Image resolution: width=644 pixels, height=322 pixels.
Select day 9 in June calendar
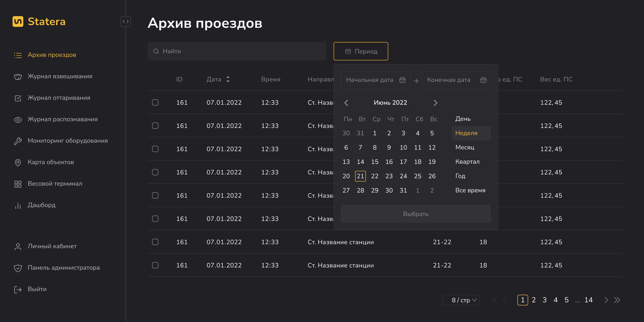tap(389, 148)
